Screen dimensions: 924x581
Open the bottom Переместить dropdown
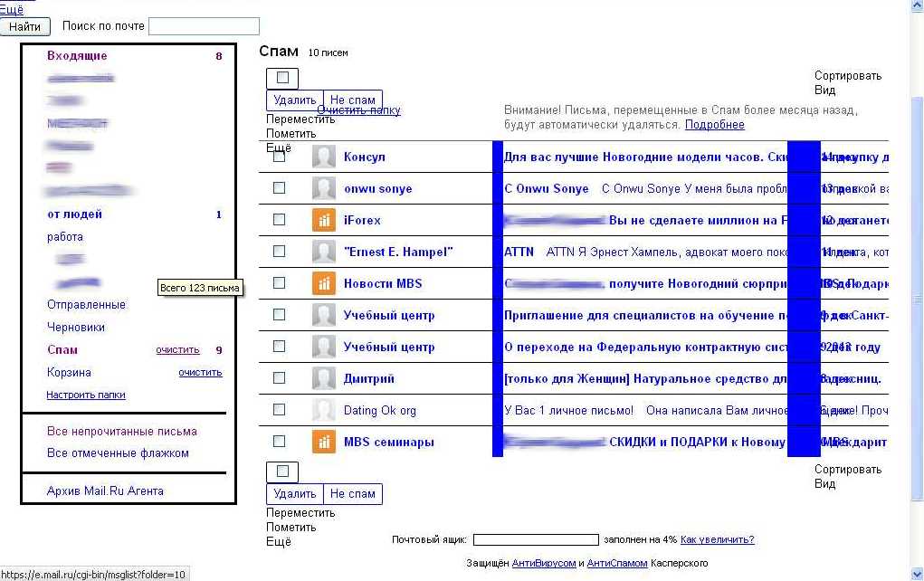(300, 512)
